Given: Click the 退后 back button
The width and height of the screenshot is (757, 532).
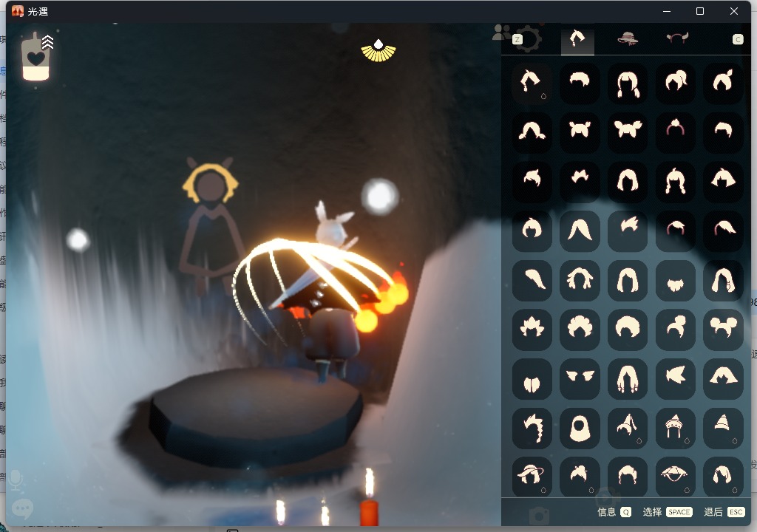Looking at the screenshot, I should pos(724,512).
